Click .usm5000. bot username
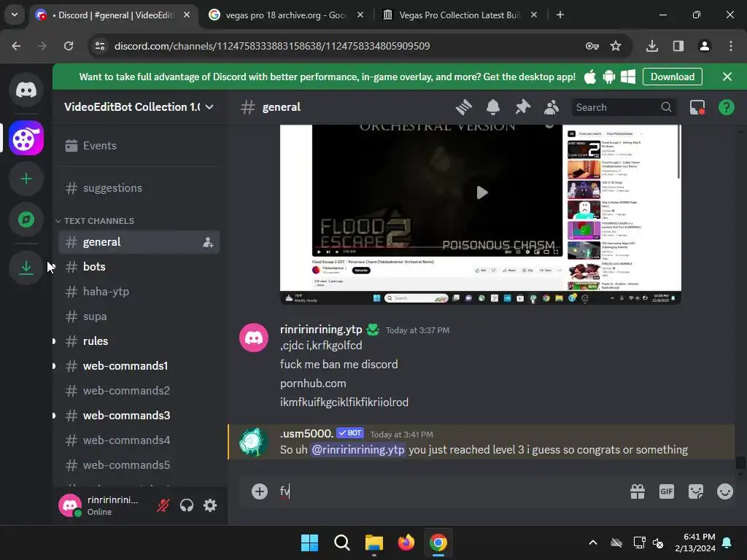747x560 pixels. coord(307,434)
